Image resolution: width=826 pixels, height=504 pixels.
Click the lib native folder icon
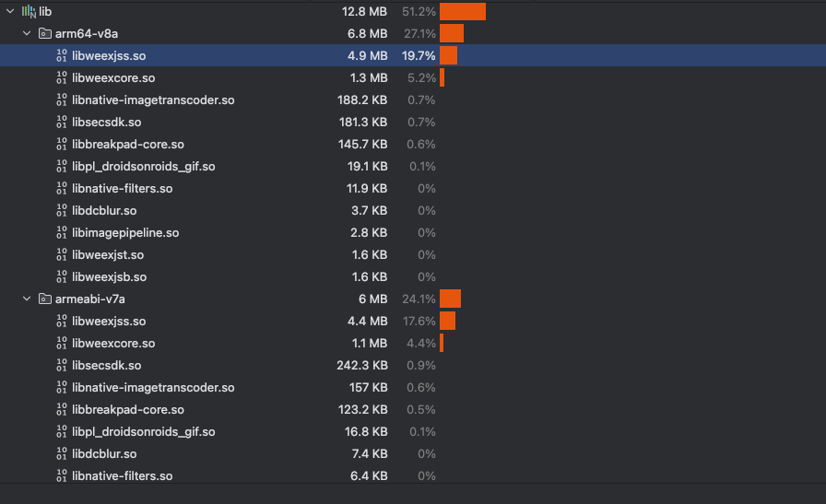pos(29,12)
